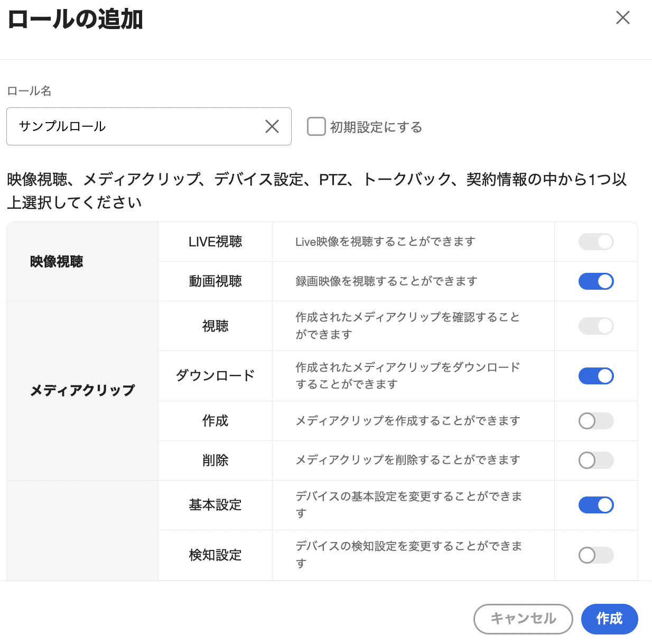Enable the 検知設定 toggle
Screen dimensions: 652x644
pyautogui.click(x=596, y=555)
